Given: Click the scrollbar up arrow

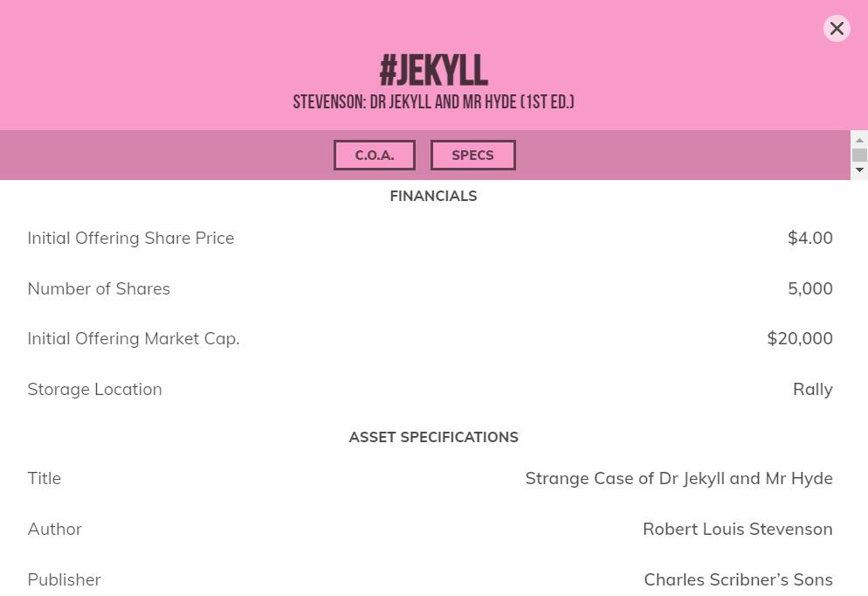Looking at the screenshot, I should point(859,141).
